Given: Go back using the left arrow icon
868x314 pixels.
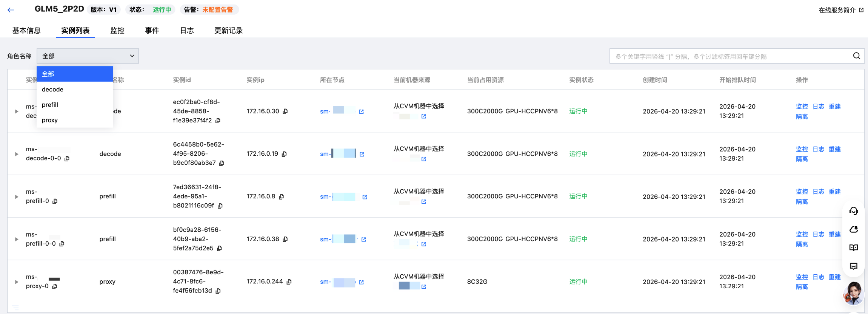Looking at the screenshot, I should pos(11,10).
